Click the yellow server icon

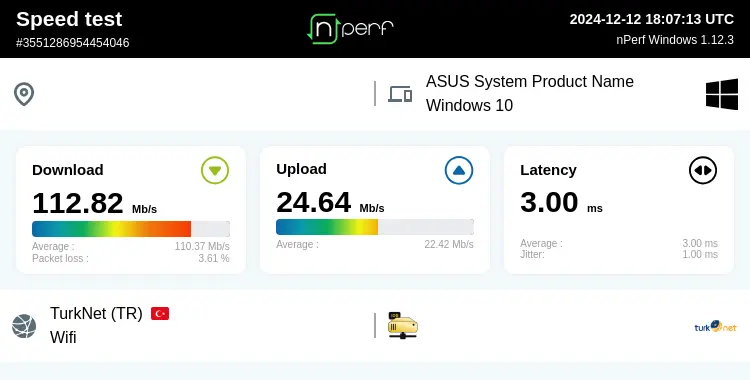402,325
